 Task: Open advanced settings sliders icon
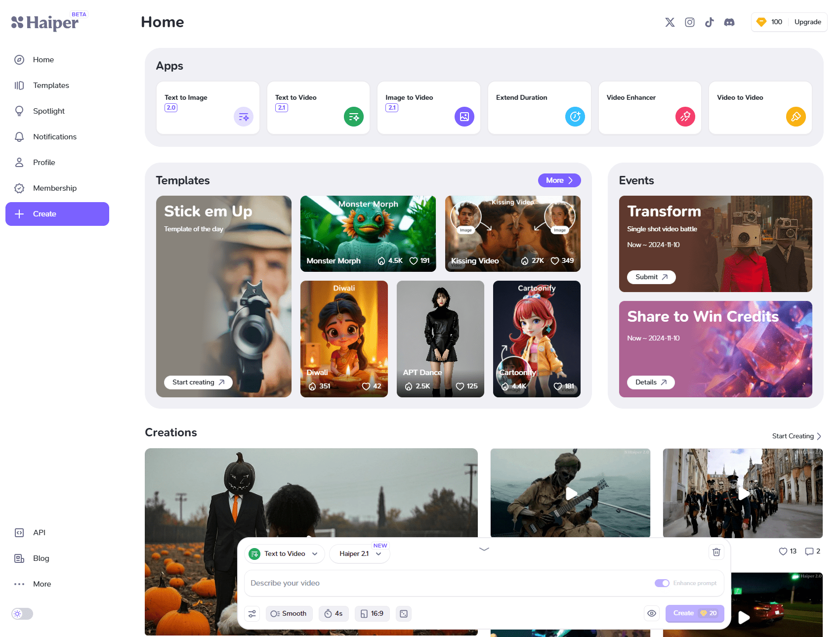(x=252, y=614)
